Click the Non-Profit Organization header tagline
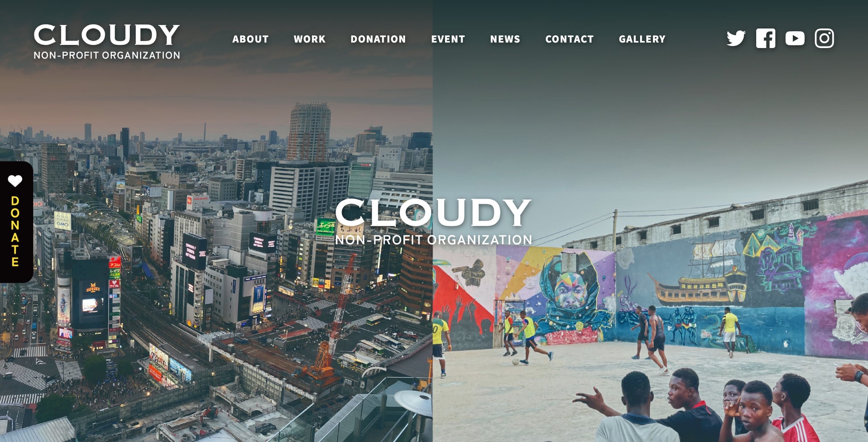Viewport: 868px width, 442px height. click(x=107, y=56)
